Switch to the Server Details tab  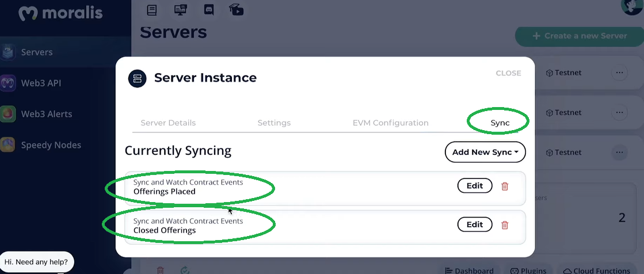point(168,123)
